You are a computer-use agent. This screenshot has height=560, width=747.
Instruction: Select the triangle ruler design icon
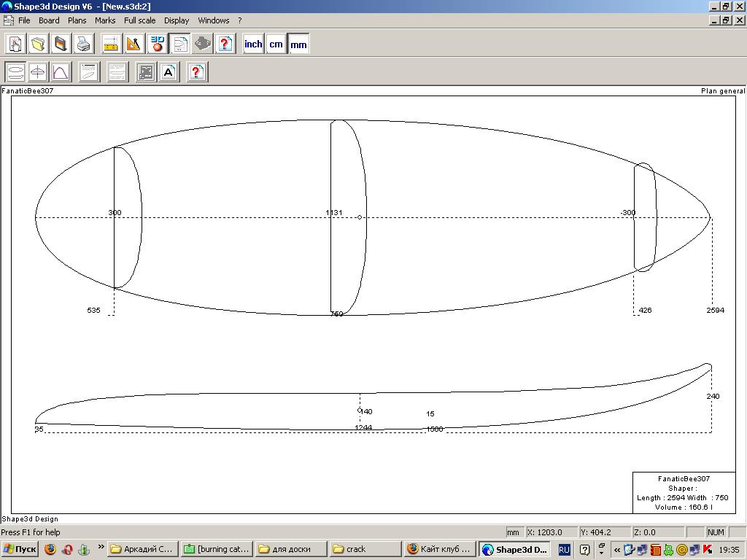(x=133, y=44)
